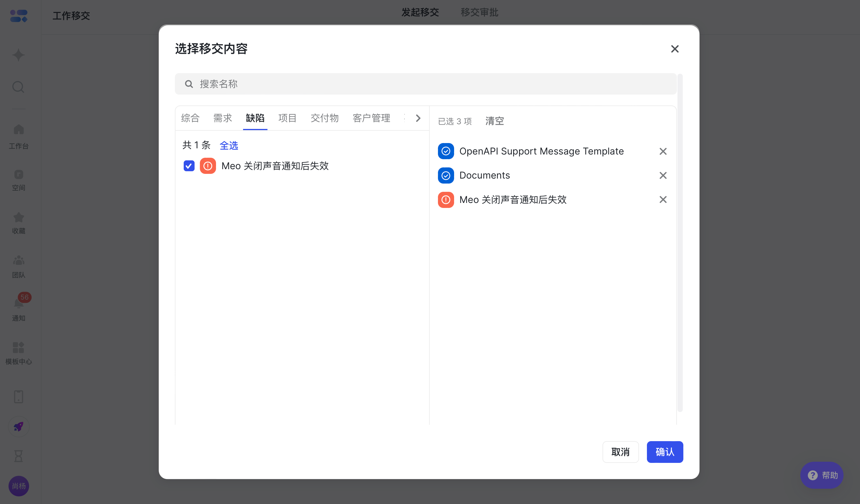
Task: Open 模板中心 in the sidebar
Action: click(19, 353)
